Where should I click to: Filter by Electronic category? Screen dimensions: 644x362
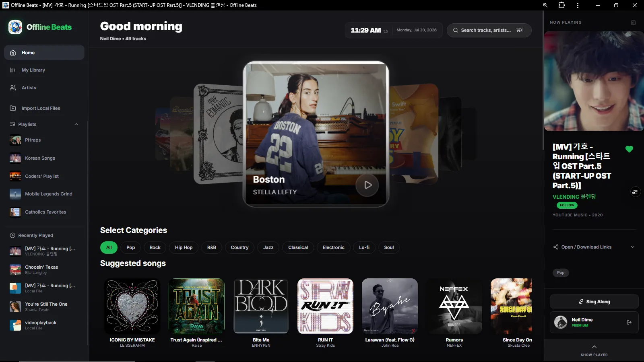click(333, 247)
